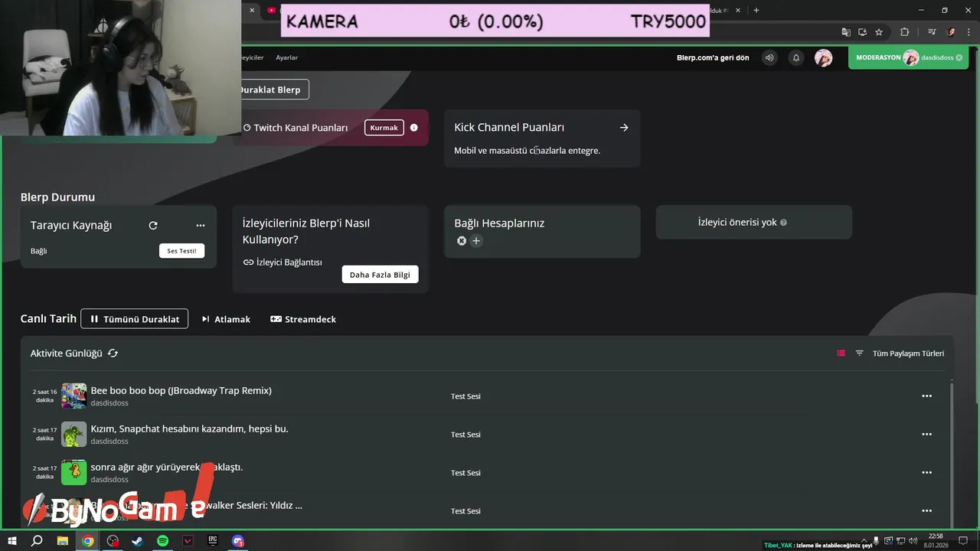Click Test Sesi in Snapchat row

click(465, 435)
